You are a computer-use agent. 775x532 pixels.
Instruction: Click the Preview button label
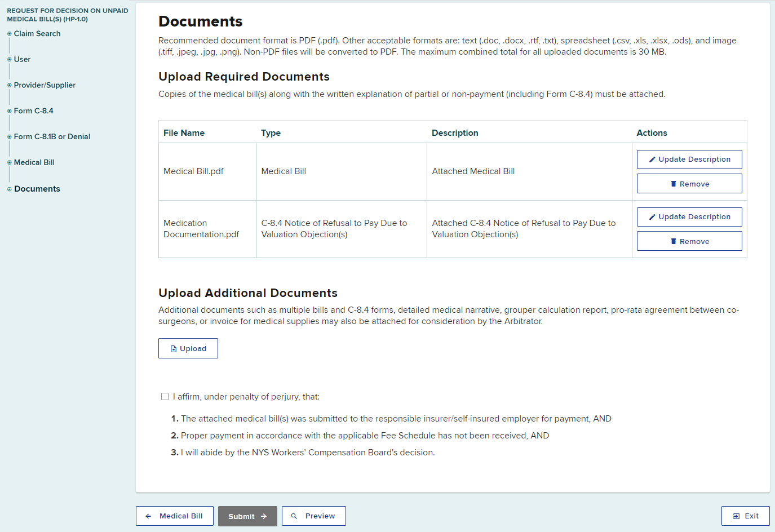(x=320, y=516)
